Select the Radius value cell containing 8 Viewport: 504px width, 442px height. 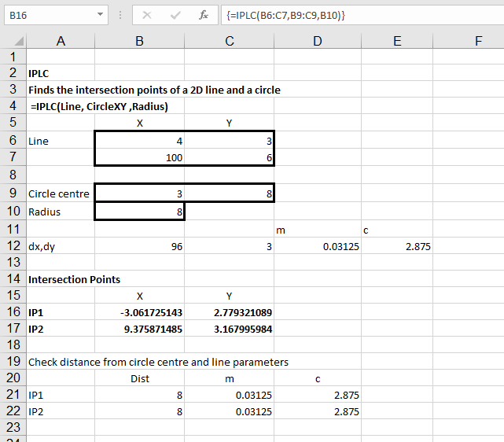(x=139, y=212)
